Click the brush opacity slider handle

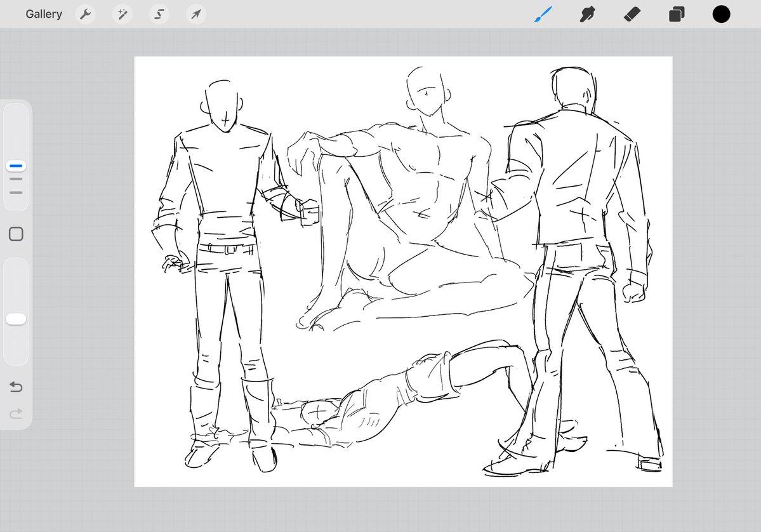[16, 319]
